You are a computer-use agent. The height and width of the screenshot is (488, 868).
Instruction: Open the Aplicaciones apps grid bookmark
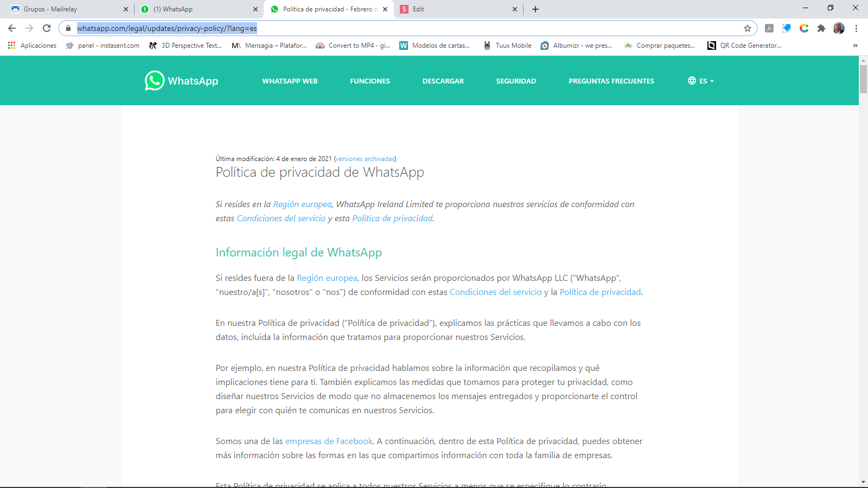coord(33,46)
